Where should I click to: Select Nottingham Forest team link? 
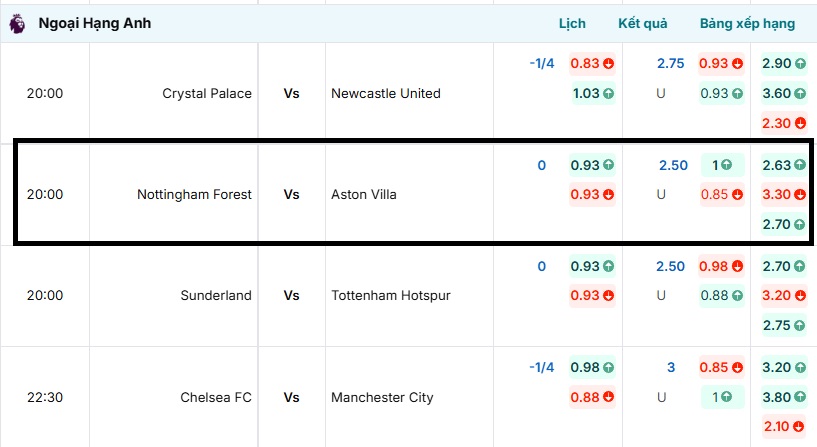pos(194,194)
